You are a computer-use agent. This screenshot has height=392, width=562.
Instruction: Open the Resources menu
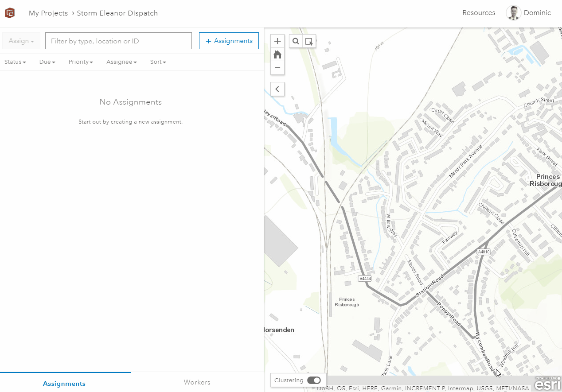[479, 13]
